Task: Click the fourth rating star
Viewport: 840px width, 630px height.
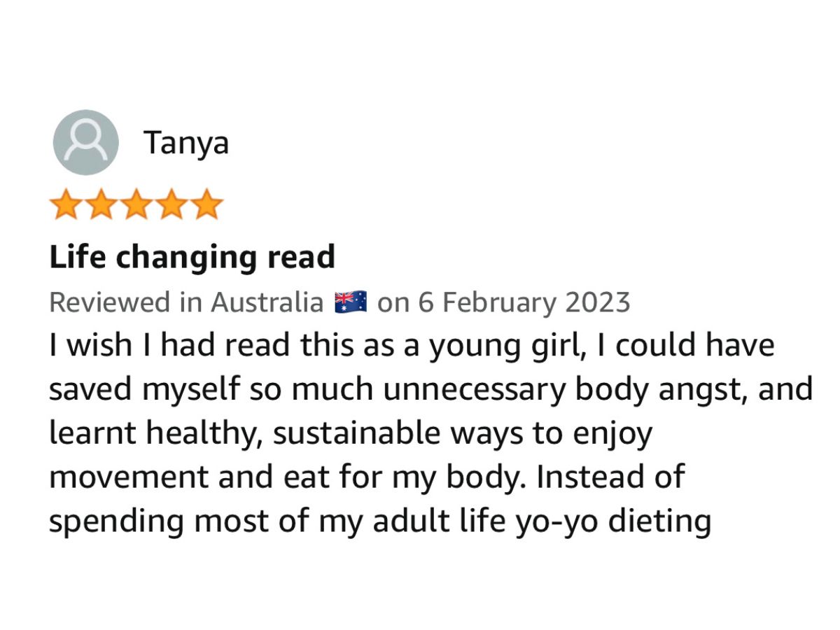Action: pyautogui.click(x=171, y=204)
